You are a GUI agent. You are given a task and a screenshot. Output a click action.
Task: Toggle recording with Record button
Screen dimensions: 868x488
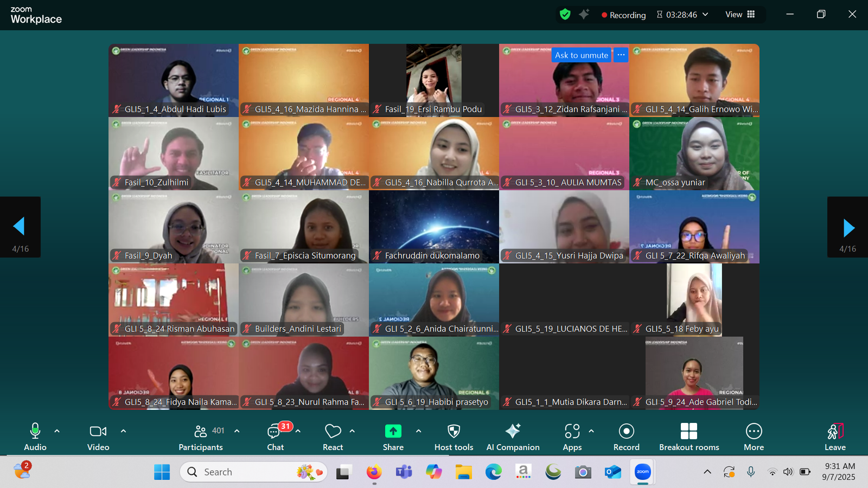coord(626,432)
